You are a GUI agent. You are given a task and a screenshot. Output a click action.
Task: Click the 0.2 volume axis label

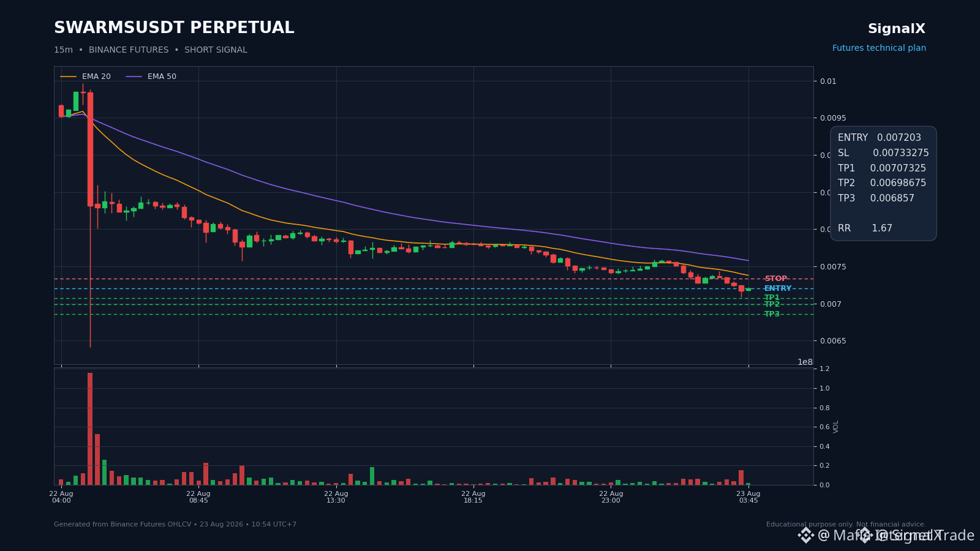[x=824, y=466]
